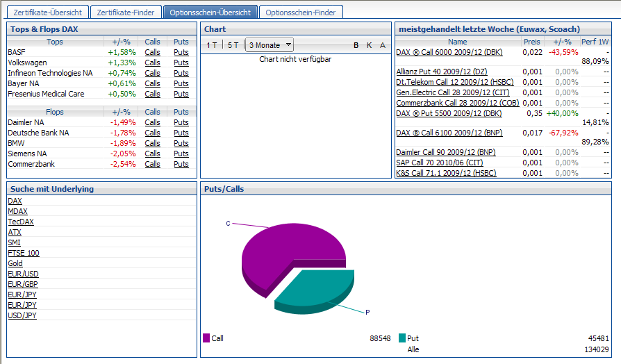Screen dimensions: 621x364
Task: Open the Optionsschein-Finder tab
Action: [301, 12]
